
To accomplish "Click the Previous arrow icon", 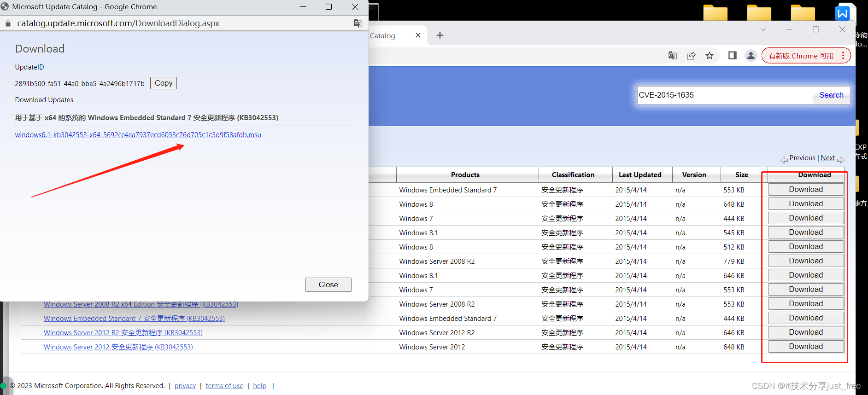I will [784, 160].
